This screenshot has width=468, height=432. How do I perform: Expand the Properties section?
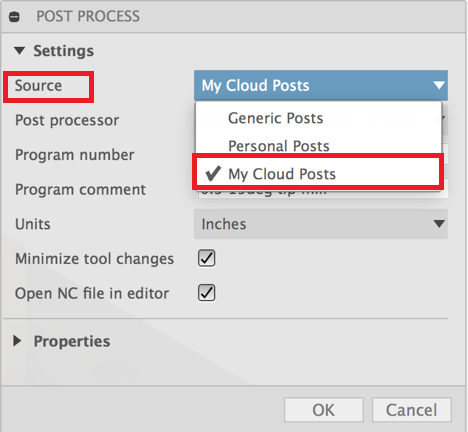17,341
